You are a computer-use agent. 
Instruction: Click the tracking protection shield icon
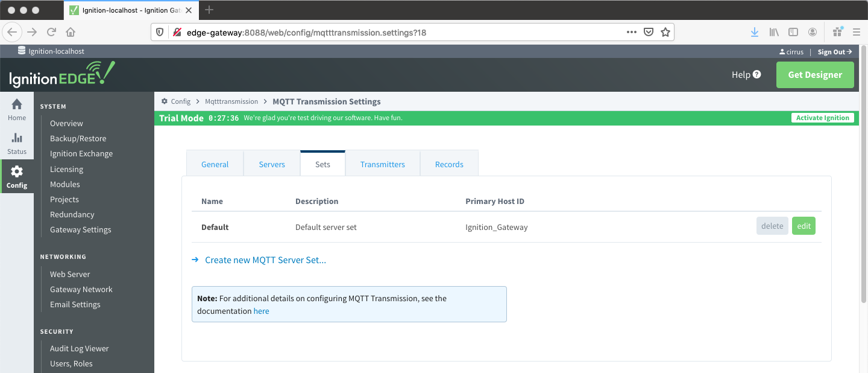160,32
